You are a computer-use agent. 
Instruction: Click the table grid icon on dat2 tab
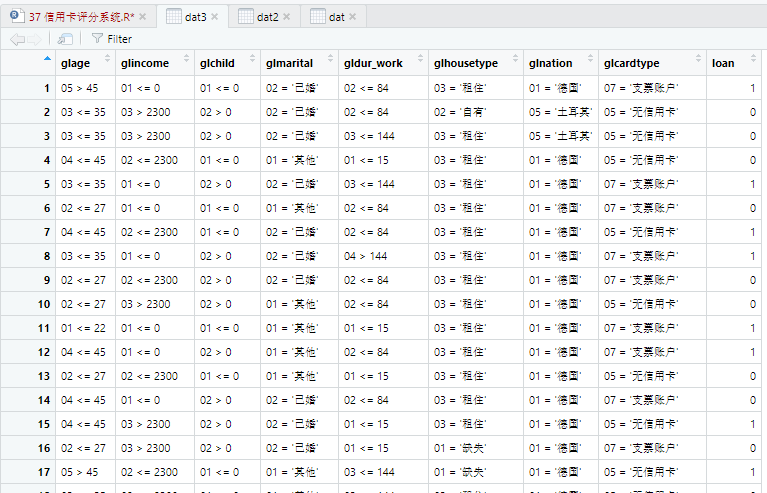[x=246, y=16]
